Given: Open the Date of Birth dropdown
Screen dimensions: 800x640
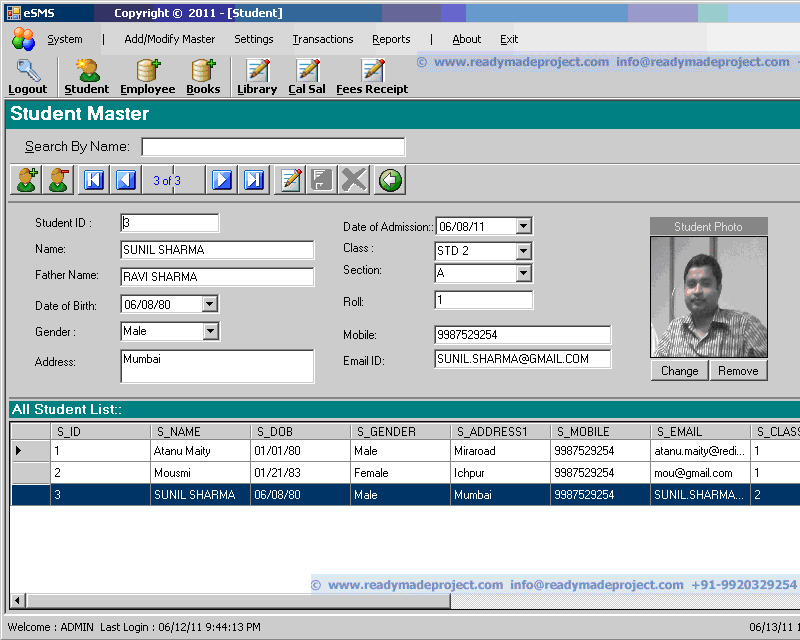Looking at the screenshot, I should pyautogui.click(x=209, y=304).
